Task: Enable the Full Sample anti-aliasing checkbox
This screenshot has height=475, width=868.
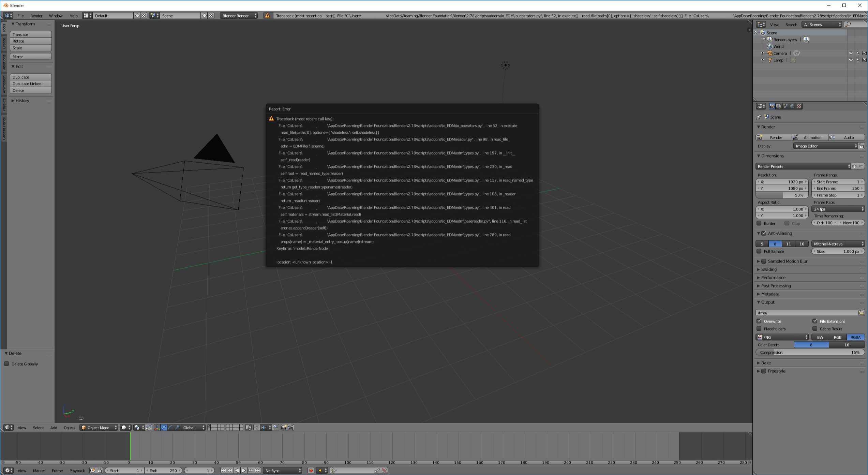Action: 759,251
